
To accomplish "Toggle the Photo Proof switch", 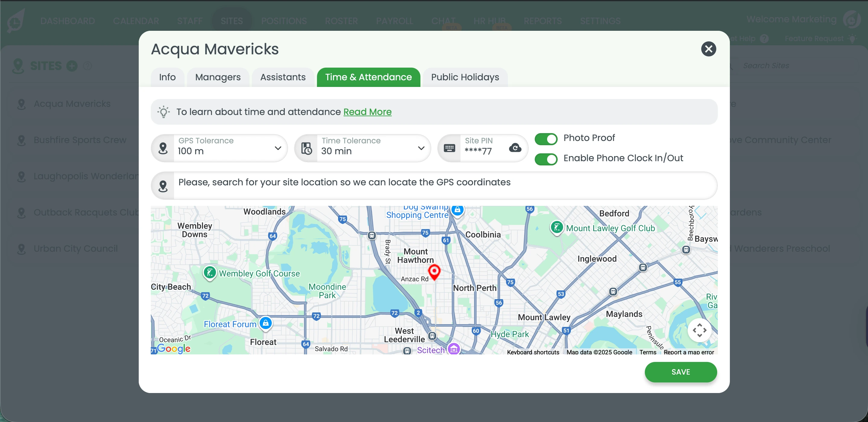I will pyautogui.click(x=546, y=139).
